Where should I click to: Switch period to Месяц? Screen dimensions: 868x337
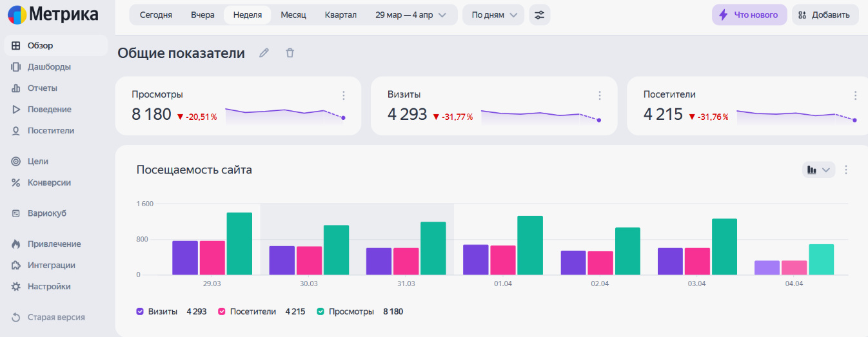pos(293,15)
